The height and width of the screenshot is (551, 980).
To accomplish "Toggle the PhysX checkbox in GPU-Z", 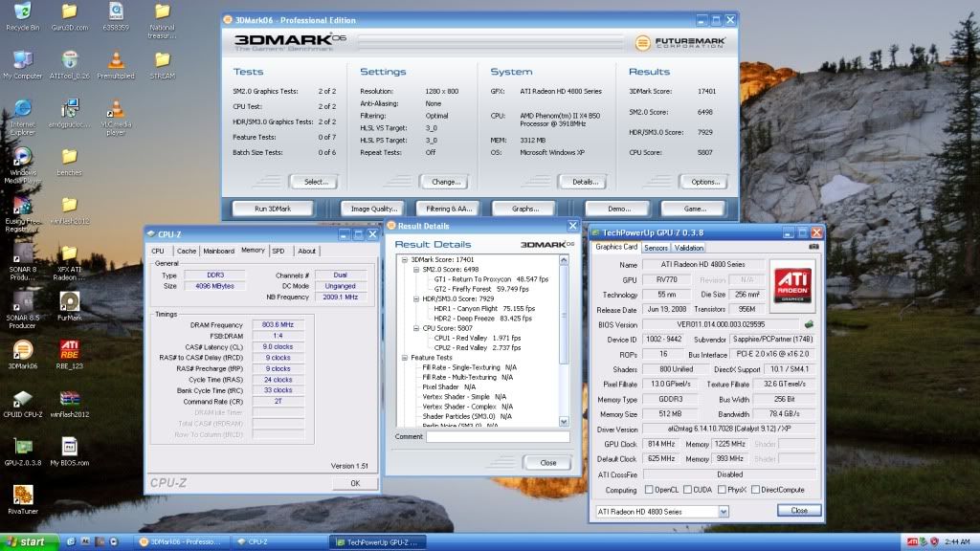I will click(722, 490).
